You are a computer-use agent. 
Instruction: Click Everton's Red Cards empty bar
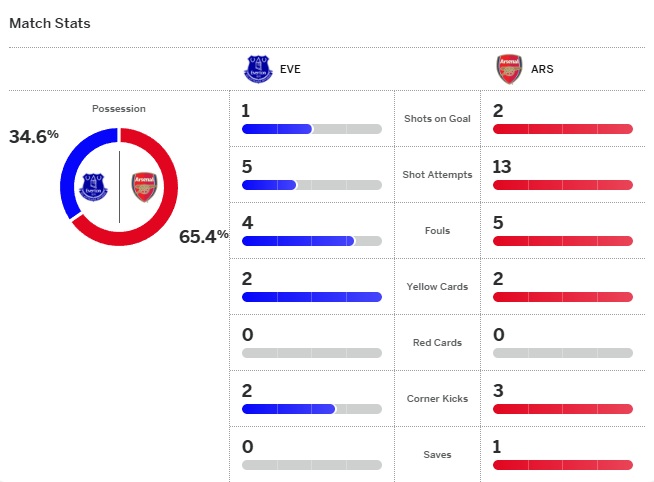[311, 353]
